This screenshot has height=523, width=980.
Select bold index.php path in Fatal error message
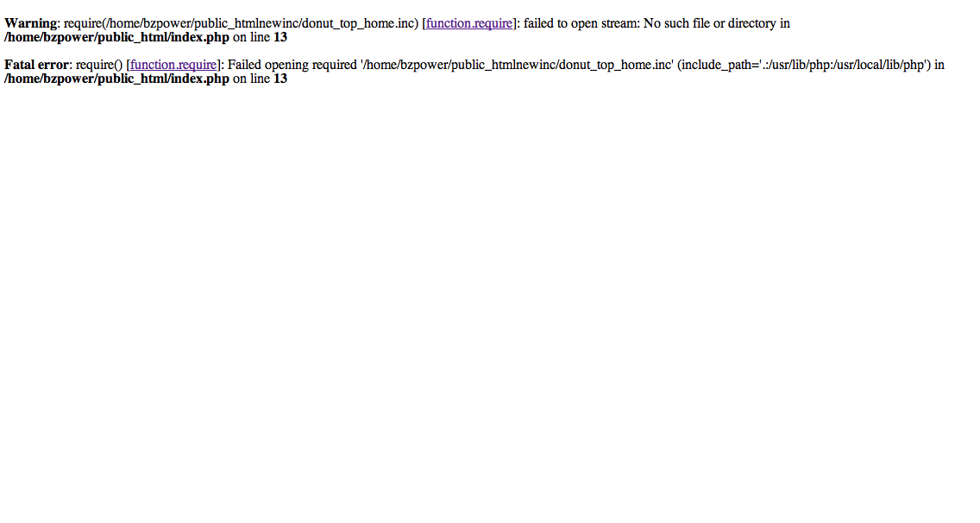(116, 79)
